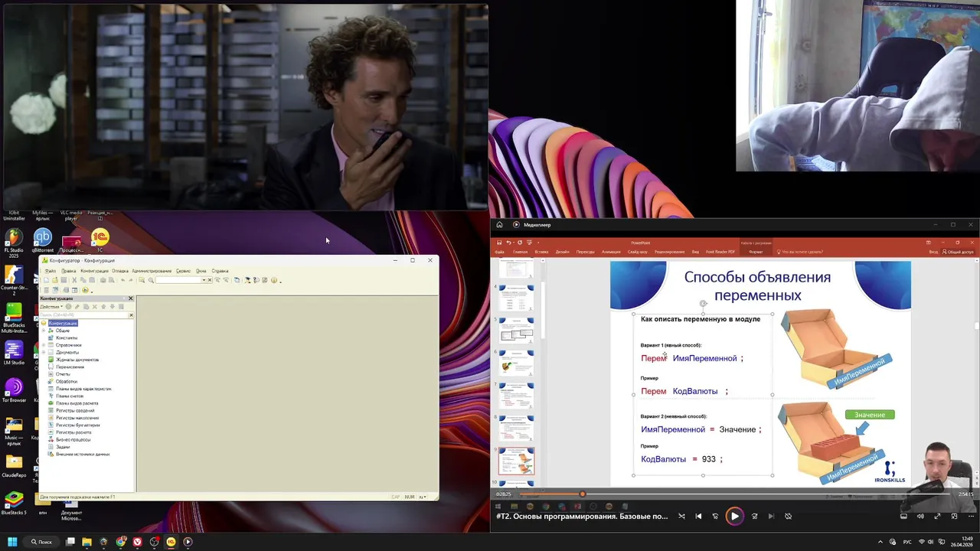This screenshot has height=551, width=980.
Task: Open the Отладка menu in Конфигуратор
Action: (x=120, y=271)
